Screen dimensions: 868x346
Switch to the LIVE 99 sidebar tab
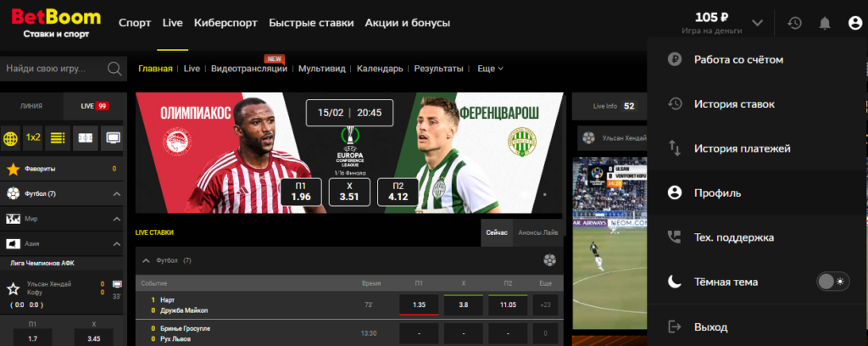point(95,106)
